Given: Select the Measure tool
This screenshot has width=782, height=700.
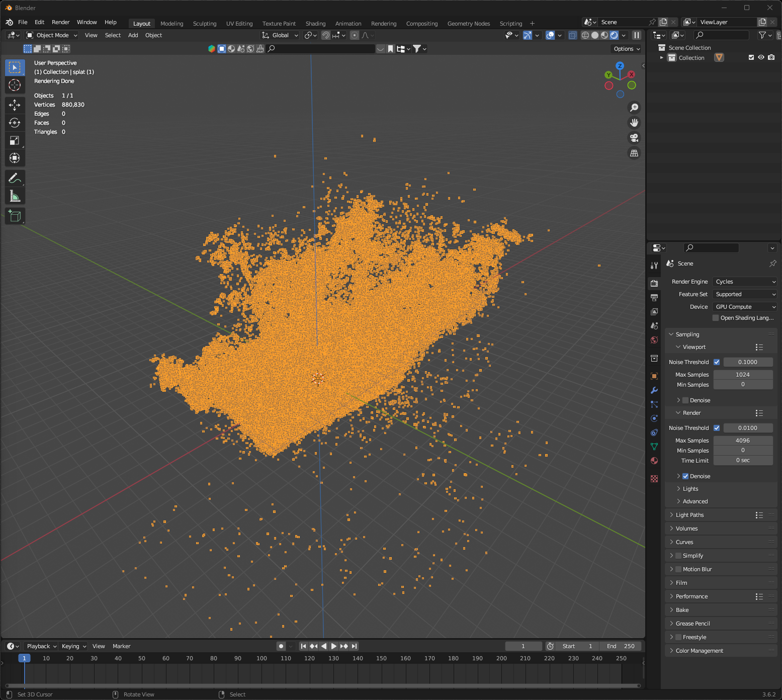Looking at the screenshot, I should 15,196.
